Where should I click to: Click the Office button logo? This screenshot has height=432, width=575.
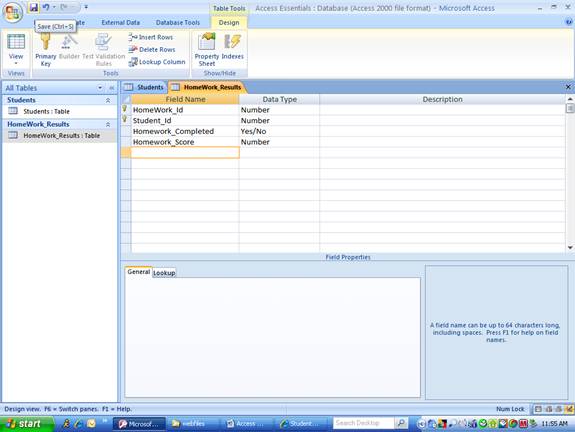pos(13,12)
